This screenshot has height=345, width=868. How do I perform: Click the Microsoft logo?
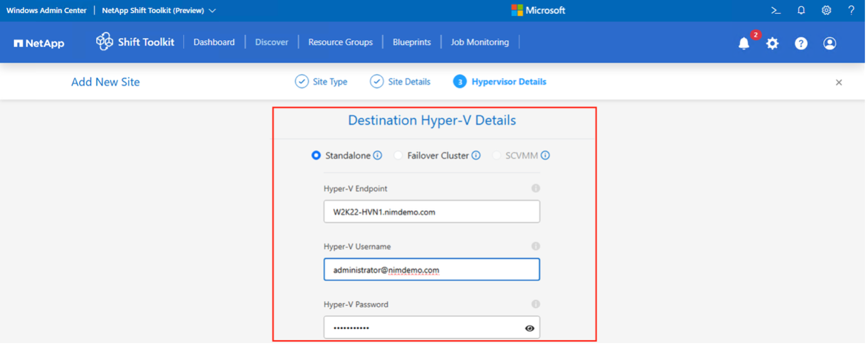point(538,11)
